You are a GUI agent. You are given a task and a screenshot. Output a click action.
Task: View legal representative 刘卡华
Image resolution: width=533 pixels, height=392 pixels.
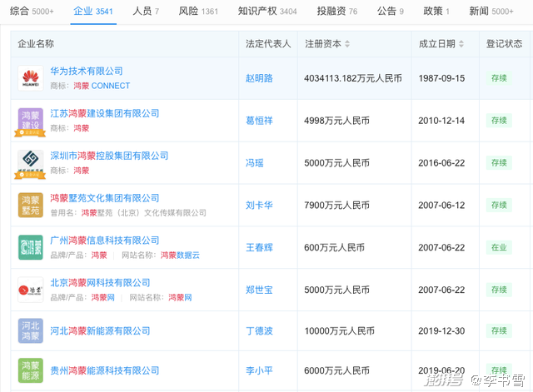[x=259, y=206]
